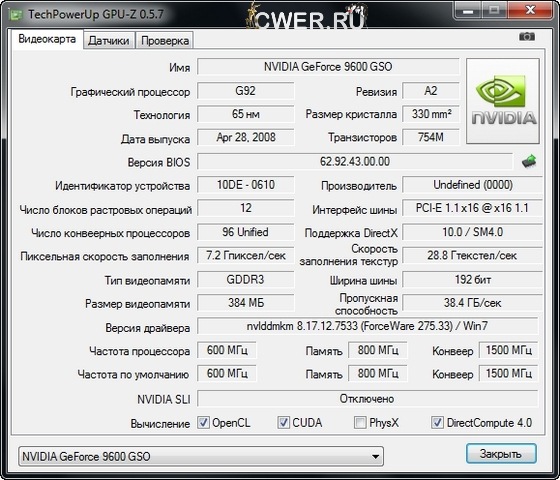Screen dimensions: 560x480
Task: Click the die size value 330 mm²
Action: click(431, 114)
